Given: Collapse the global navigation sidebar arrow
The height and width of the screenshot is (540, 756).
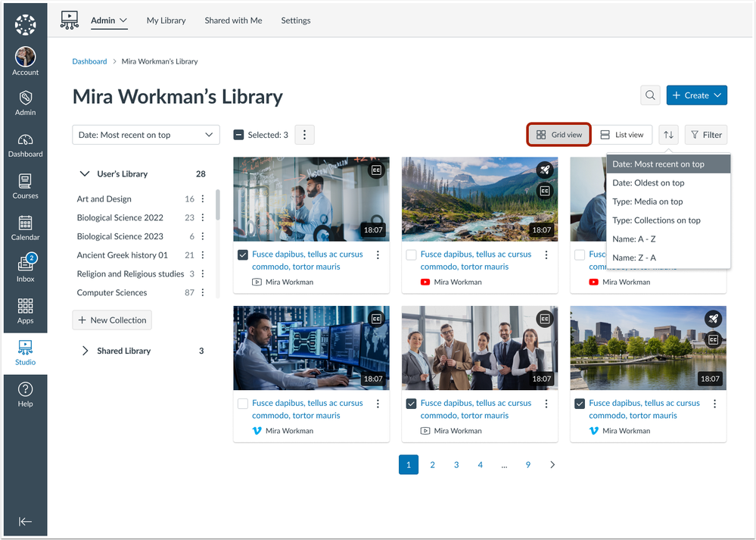Looking at the screenshot, I should tap(25, 521).
